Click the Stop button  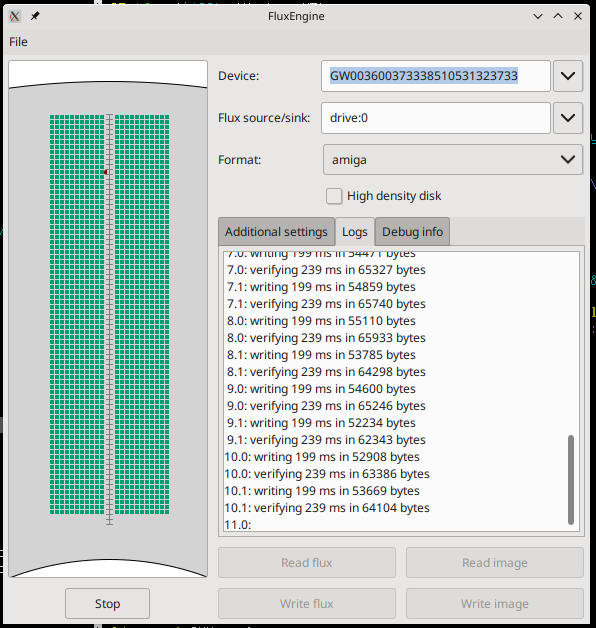pyautogui.click(x=107, y=604)
